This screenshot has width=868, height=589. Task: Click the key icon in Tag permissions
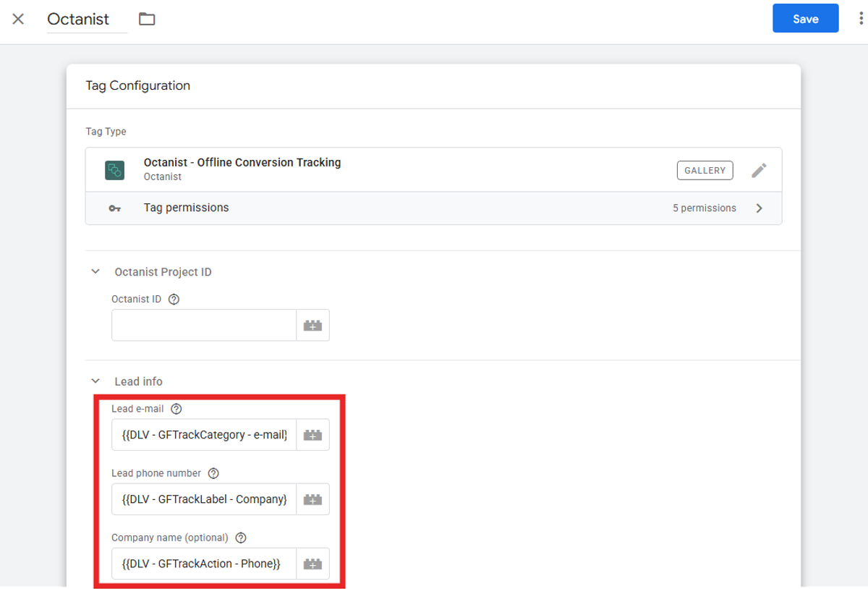tap(114, 208)
